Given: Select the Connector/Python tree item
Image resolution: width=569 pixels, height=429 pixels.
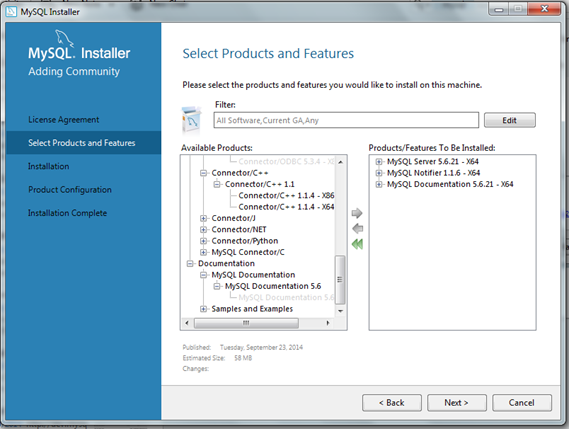Looking at the screenshot, I should click(x=245, y=241).
